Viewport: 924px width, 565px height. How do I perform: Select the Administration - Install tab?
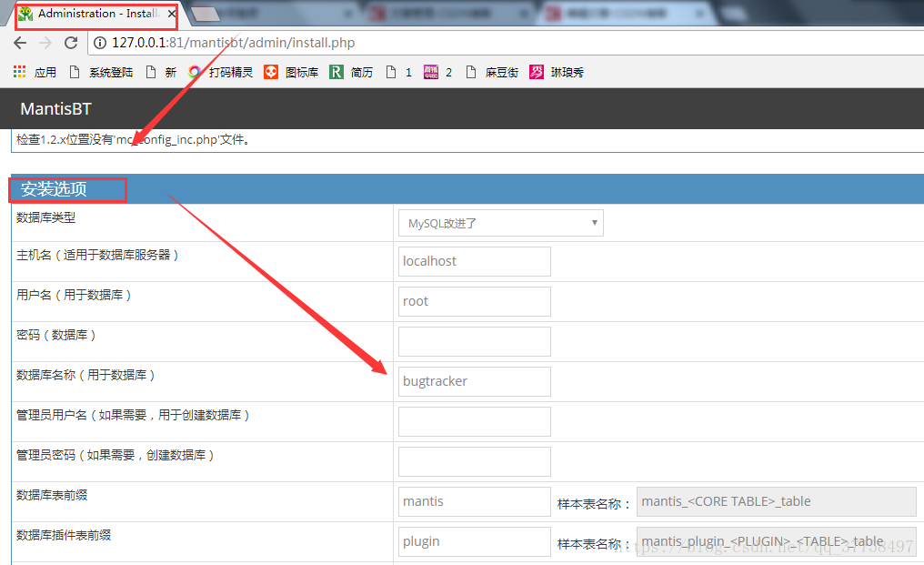pos(98,14)
